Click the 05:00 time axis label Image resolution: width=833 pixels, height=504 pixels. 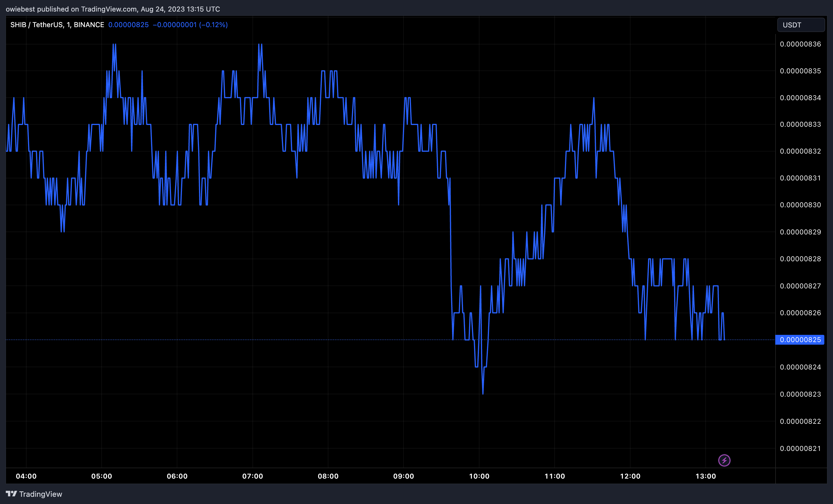[x=101, y=476]
